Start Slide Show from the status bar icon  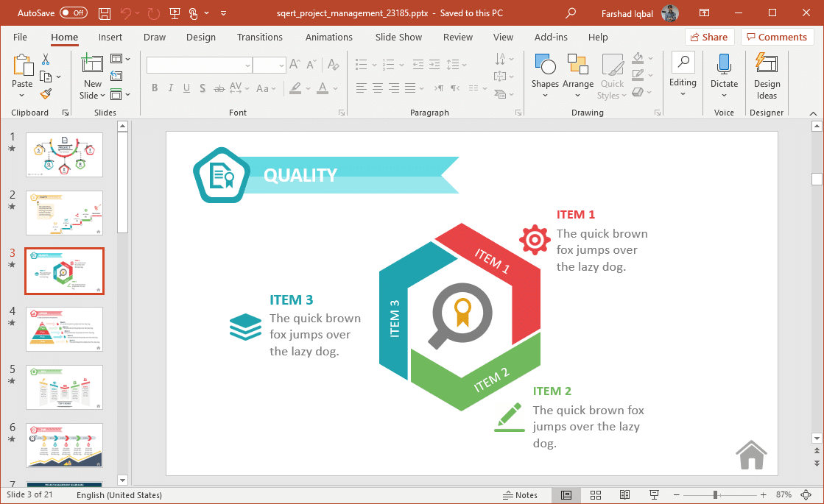tap(653, 495)
